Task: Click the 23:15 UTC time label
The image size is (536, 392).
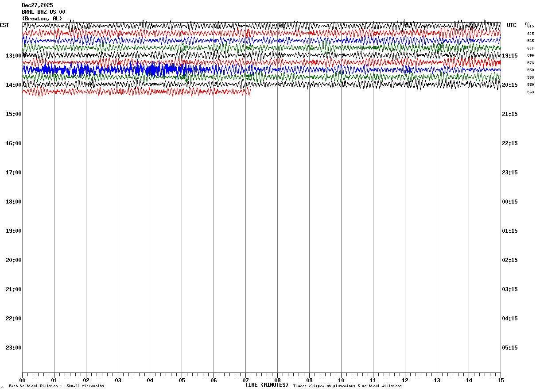Action: click(x=510, y=173)
